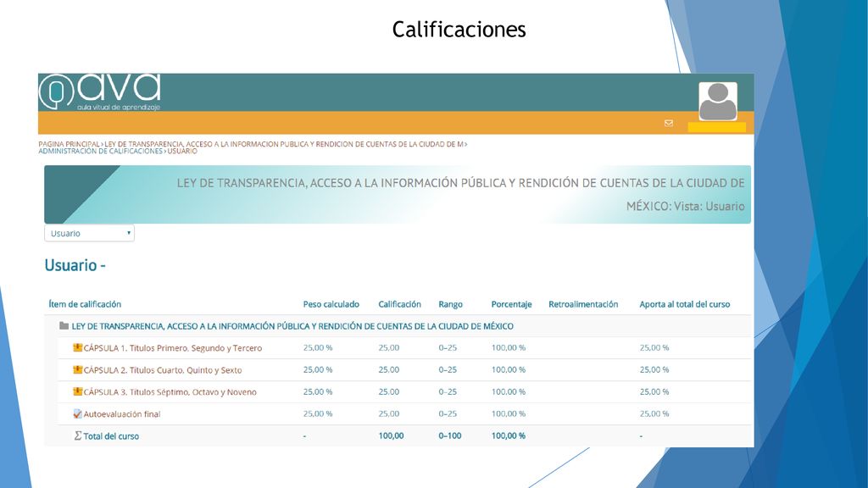
Task: Open ADMINISTRACIÓN DE CALIFICACIONES breadcrumb
Action: 100,151
